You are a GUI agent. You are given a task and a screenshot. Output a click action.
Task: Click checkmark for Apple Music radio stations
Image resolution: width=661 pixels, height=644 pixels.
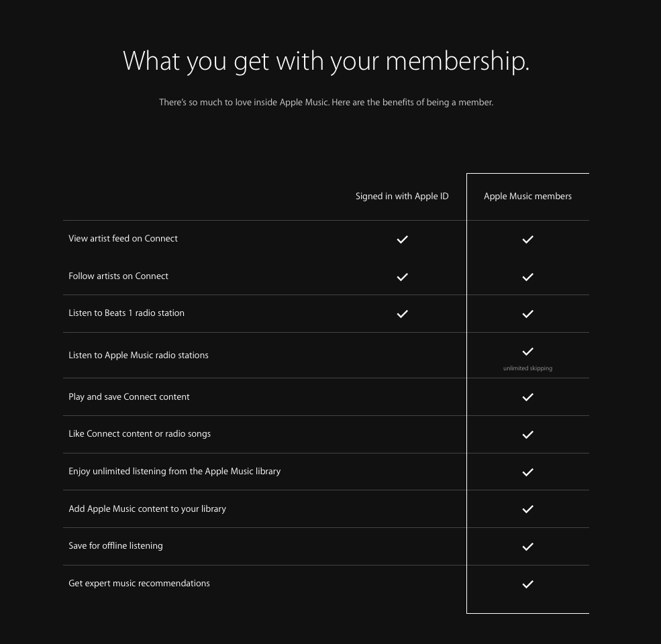tap(527, 352)
